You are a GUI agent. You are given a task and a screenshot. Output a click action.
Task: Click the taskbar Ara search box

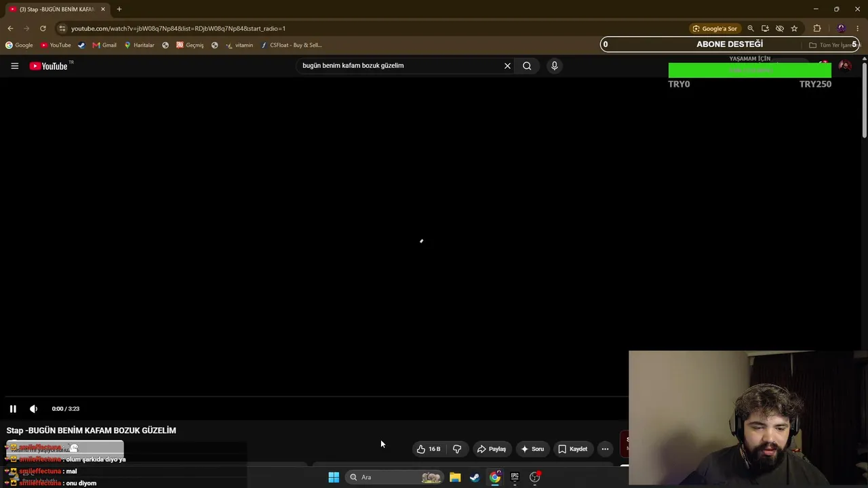[x=395, y=477]
